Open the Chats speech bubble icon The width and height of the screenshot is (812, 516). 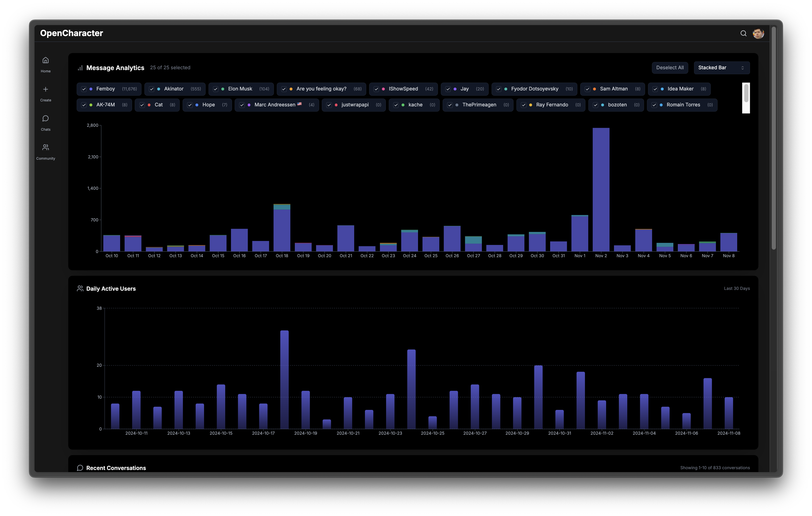[x=46, y=119]
